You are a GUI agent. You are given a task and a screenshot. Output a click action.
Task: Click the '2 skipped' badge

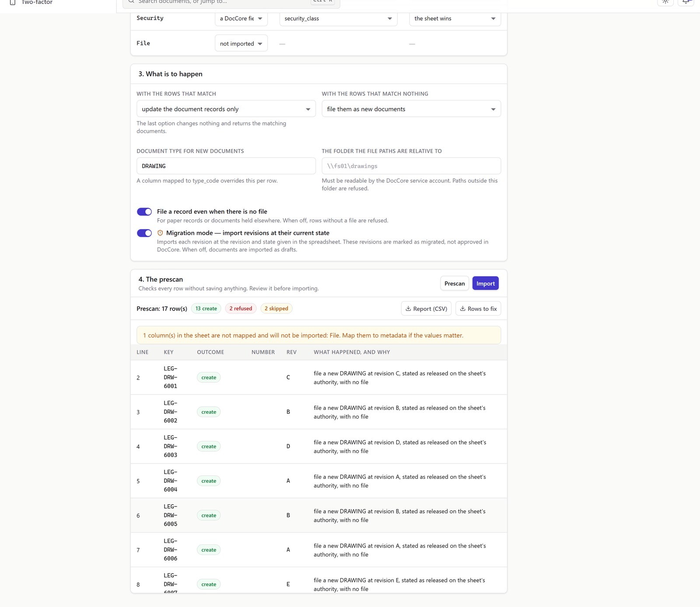(x=276, y=309)
